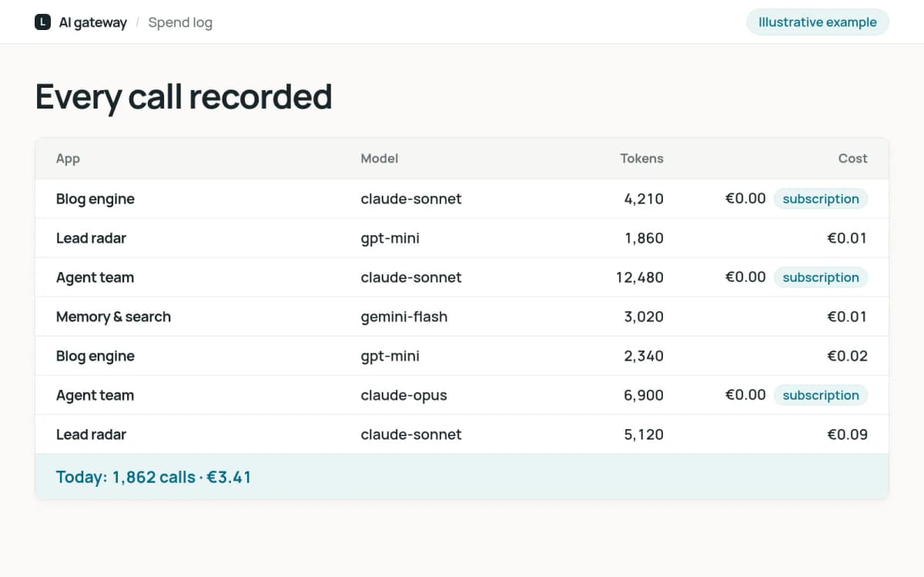The image size is (924, 577).
Task: Click the Every call recorded heading
Action: [x=184, y=97]
